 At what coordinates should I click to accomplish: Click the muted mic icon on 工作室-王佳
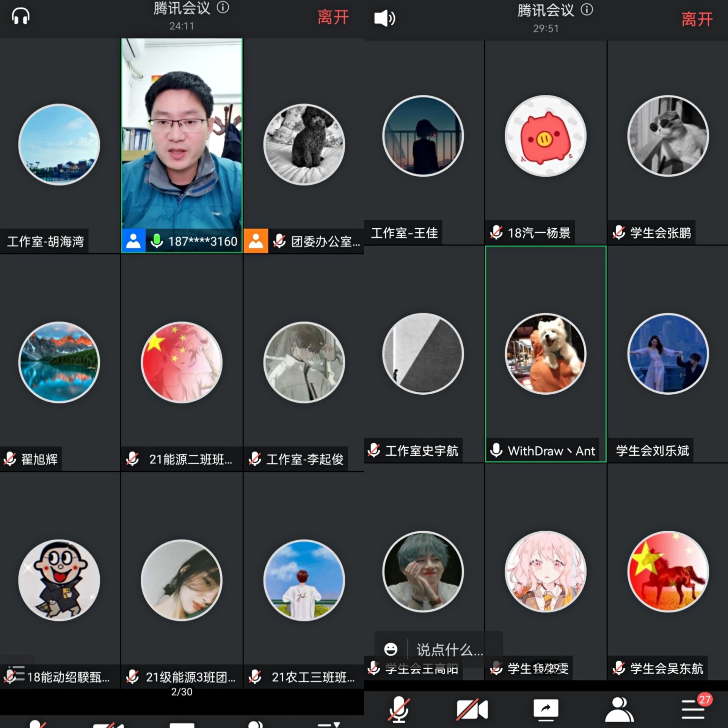point(375,234)
